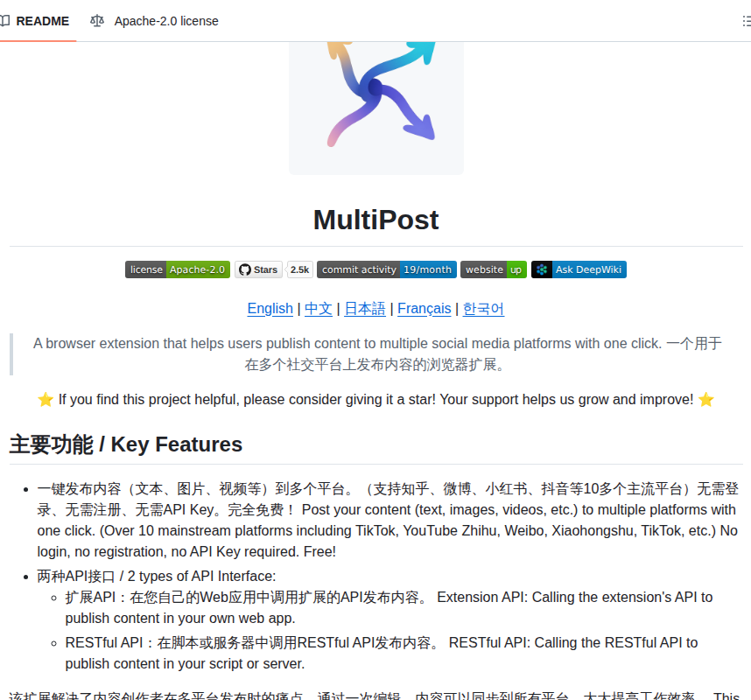Click the DeepWiki logo icon
Image resolution: width=751 pixels, height=700 pixels.
(x=542, y=269)
